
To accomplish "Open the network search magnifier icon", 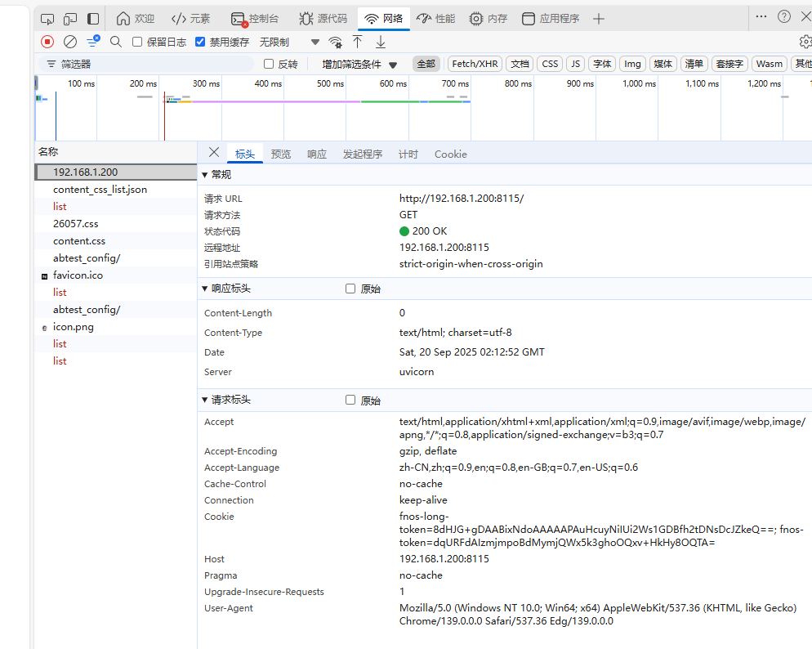I will (116, 42).
